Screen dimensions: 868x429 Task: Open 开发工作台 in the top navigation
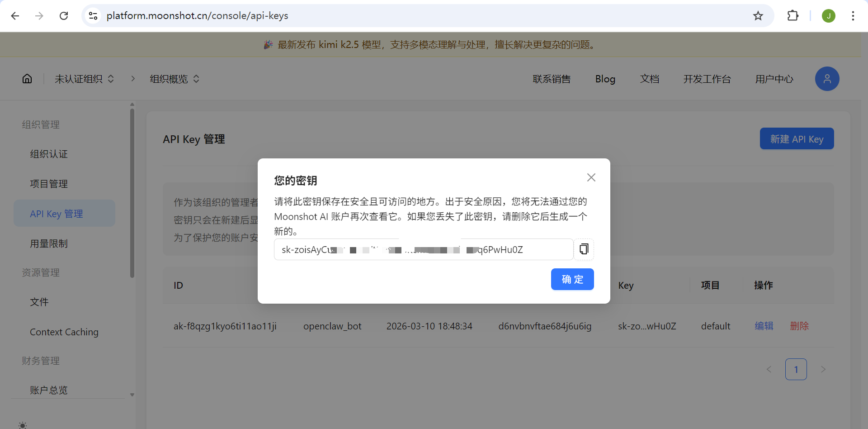(x=707, y=79)
